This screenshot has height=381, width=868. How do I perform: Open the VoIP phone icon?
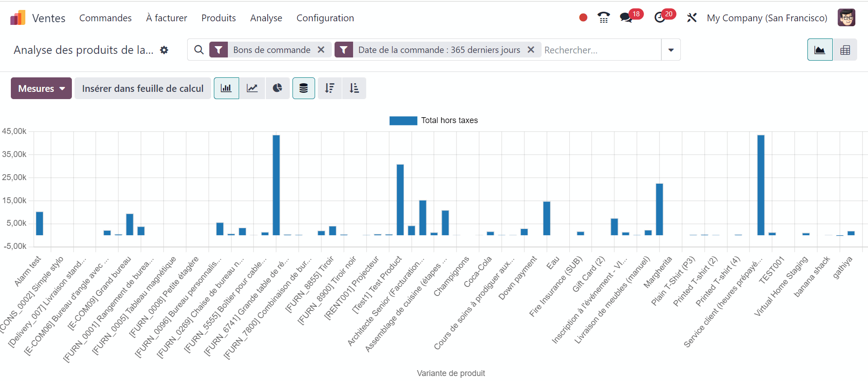[603, 18]
